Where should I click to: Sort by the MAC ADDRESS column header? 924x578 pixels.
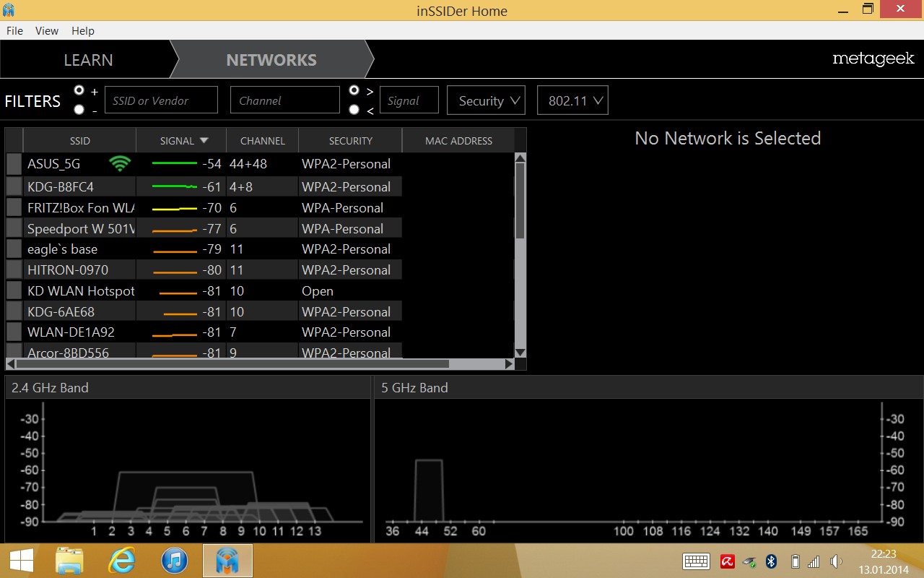pos(458,141)
